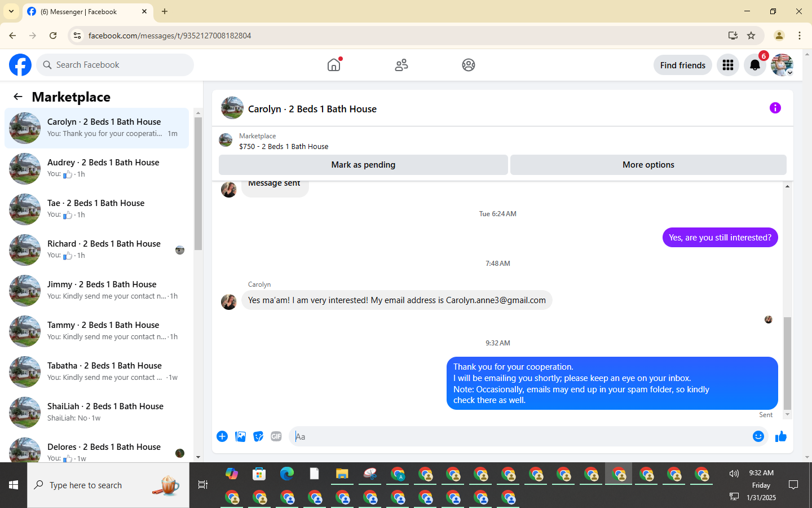Choose a sticker from the sticker icon

[258, 436]
